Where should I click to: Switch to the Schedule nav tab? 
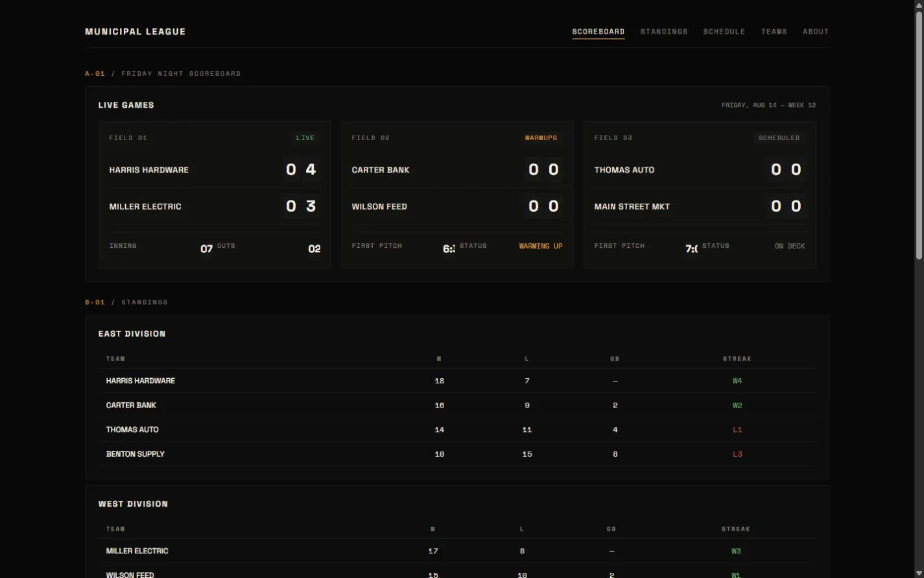[724, 32]
